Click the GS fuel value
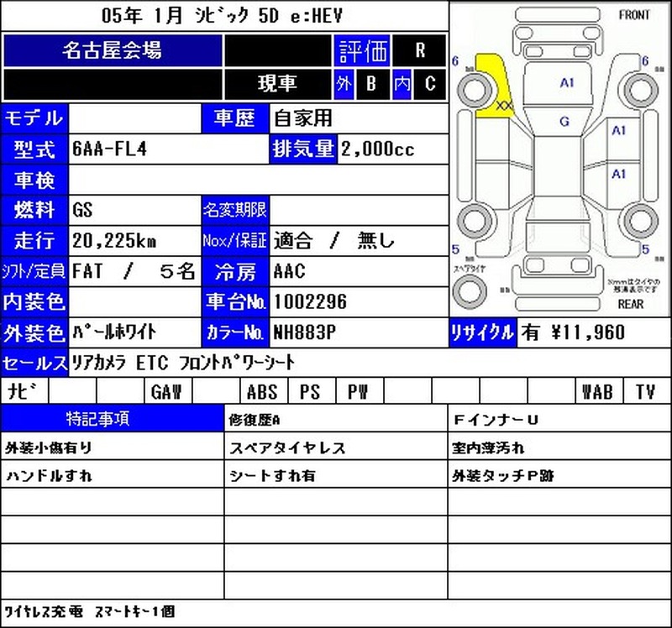The image size is (672, 628). (x=82, y=211)
